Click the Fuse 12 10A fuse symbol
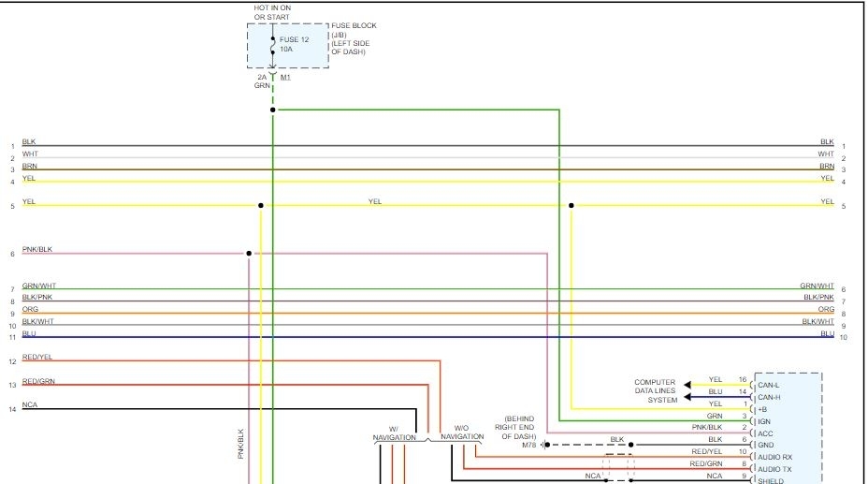This screenshot has height=484, width=868. tap(273, 45)
